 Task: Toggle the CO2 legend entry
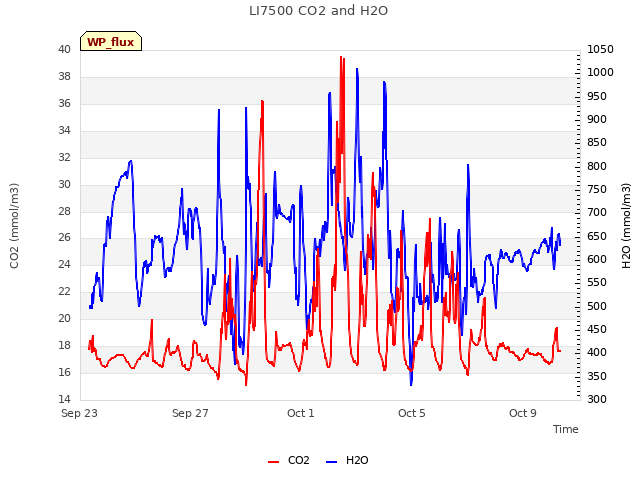click(x=289, y=460)
